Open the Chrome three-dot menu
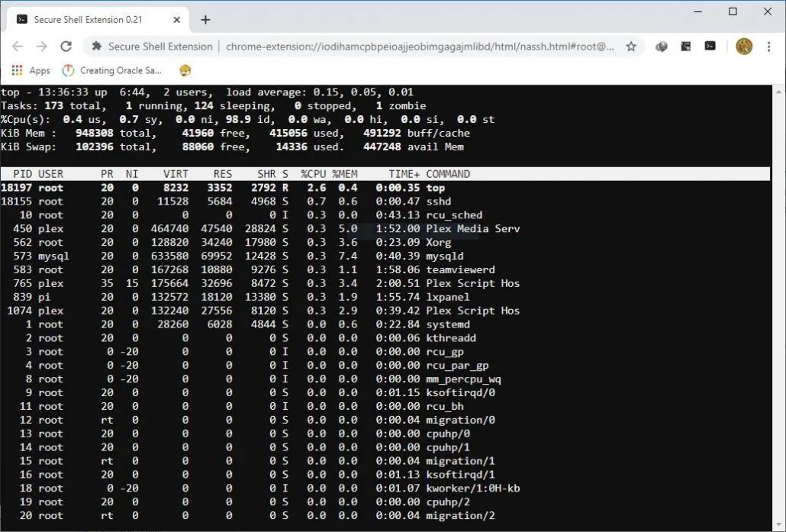The image size is (786, 532). pos(768,47)
